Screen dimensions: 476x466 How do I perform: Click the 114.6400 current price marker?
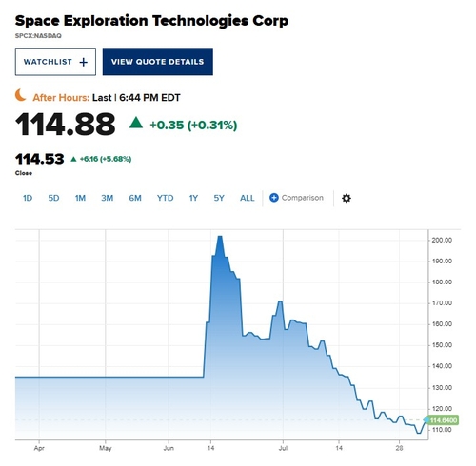click(442, 420)
